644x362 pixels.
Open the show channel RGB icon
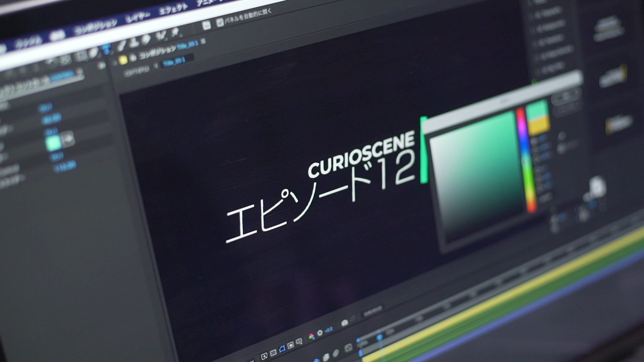[x=311, y=336]
